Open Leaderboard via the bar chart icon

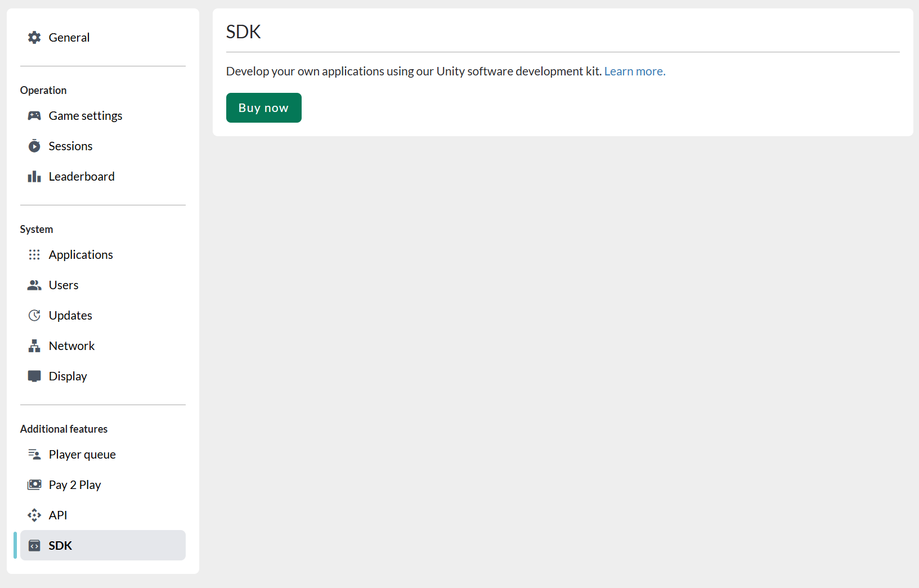point(34,176)
